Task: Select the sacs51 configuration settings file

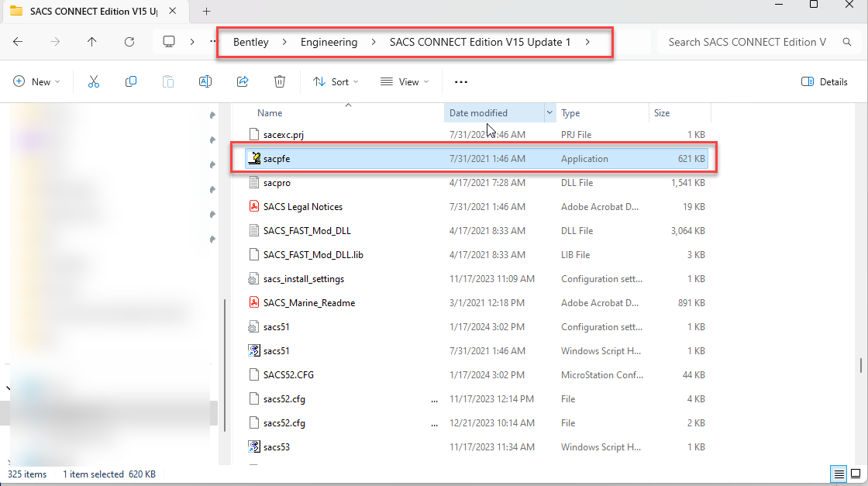Action: click(x=476, y=327)
